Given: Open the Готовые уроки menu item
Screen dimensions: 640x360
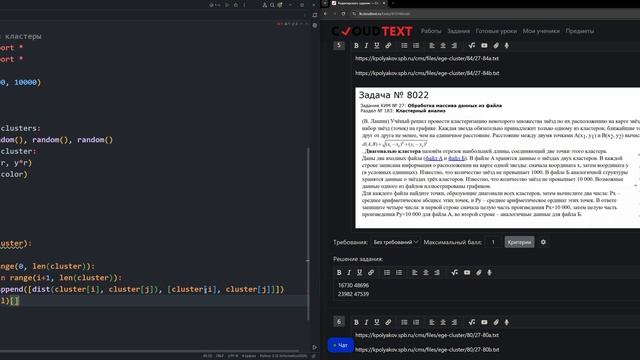Looking at the screenshot, I should 496,31.
